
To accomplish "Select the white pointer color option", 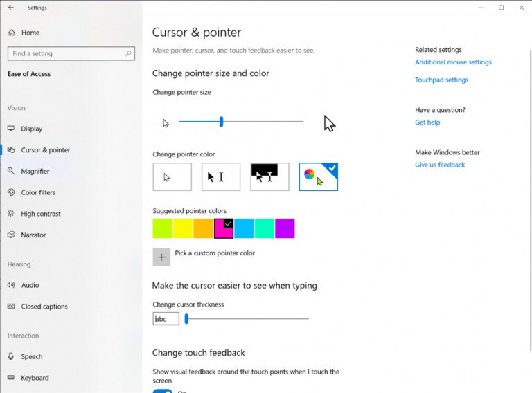I will coord(172,176).
